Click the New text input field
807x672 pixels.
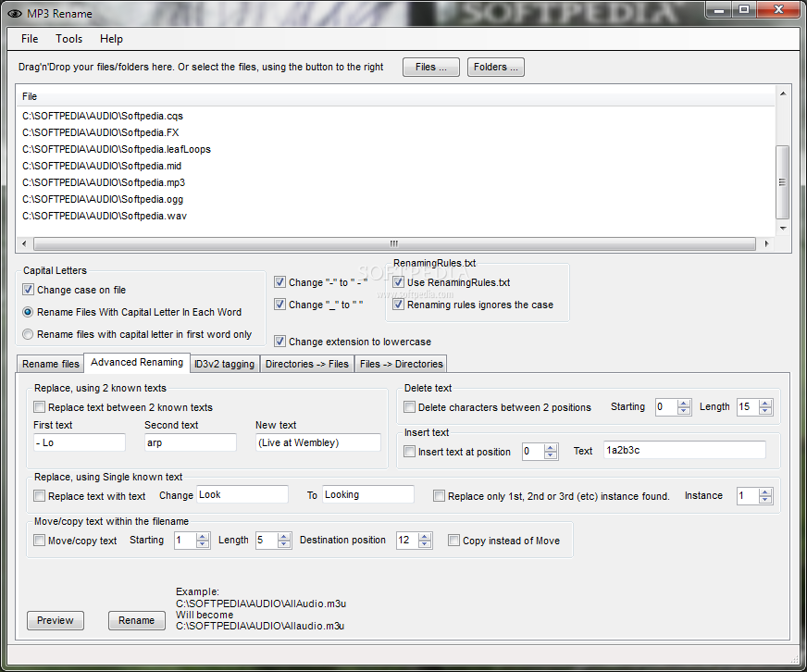318,442
